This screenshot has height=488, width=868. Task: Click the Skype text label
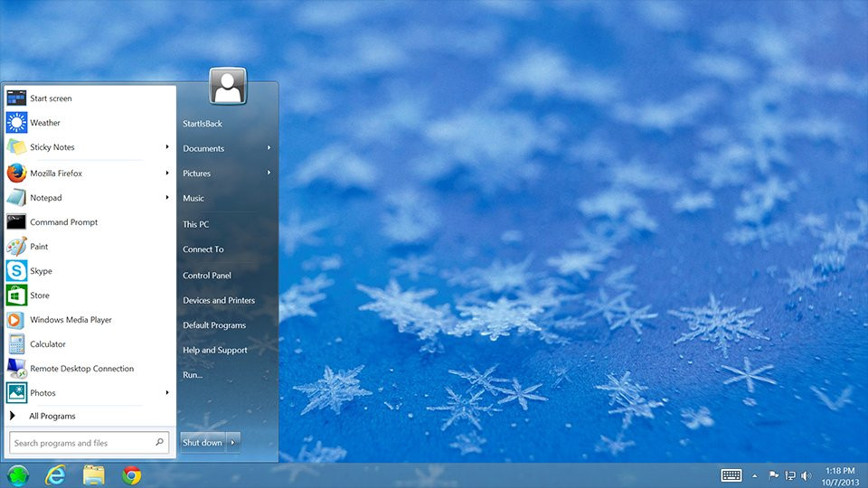point(41,270)
